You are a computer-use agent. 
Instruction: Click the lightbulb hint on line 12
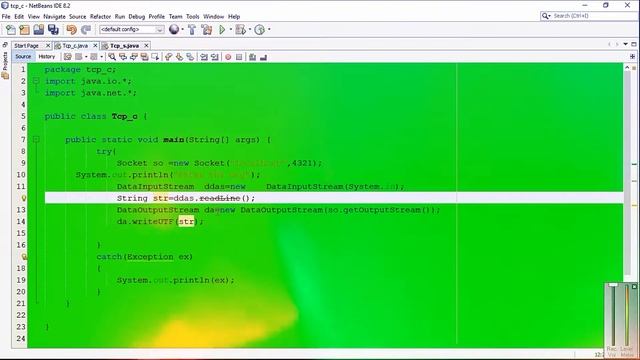(23, 198)
